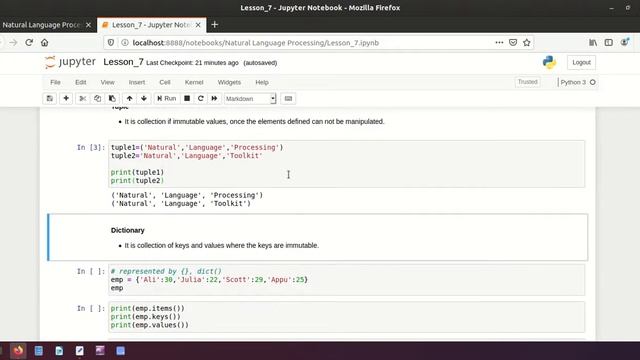Restart the kernel with the circular arrow

tap(200, 98)
